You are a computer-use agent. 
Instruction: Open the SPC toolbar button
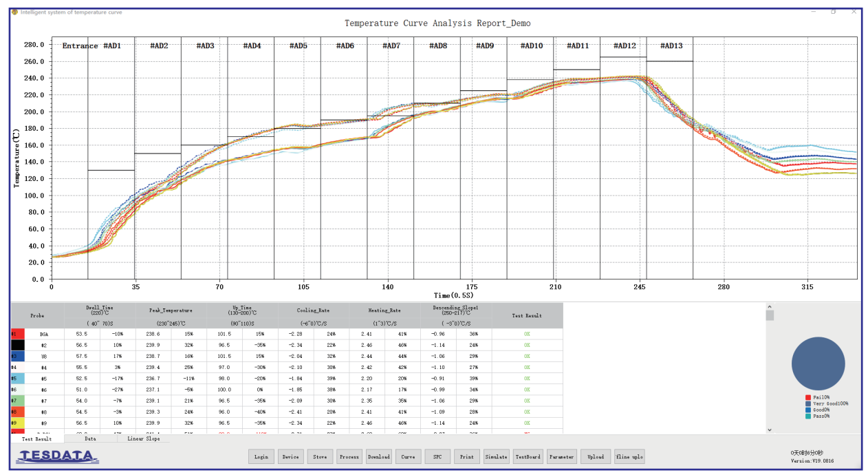tap(437, 456)
